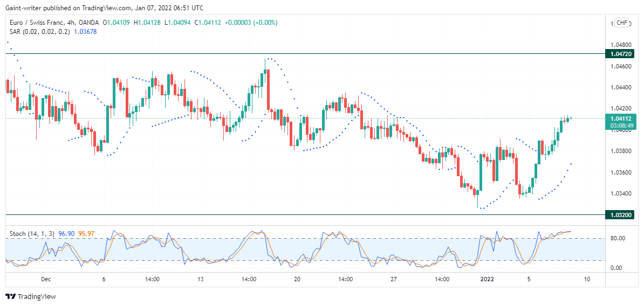The height and width of the screenshot is (306, 644).
Task: Click the open price O1.04109
Action: pos(116,23)
